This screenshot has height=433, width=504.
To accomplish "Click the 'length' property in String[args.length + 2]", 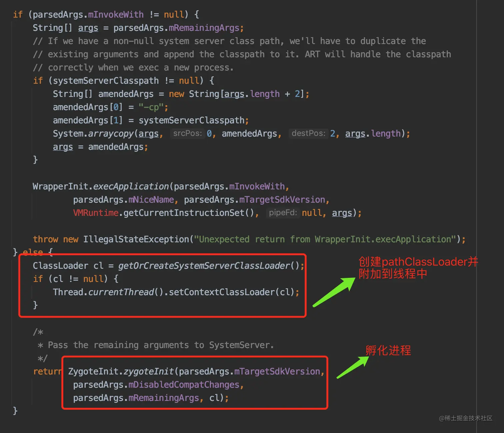I will tap(265, 94).
